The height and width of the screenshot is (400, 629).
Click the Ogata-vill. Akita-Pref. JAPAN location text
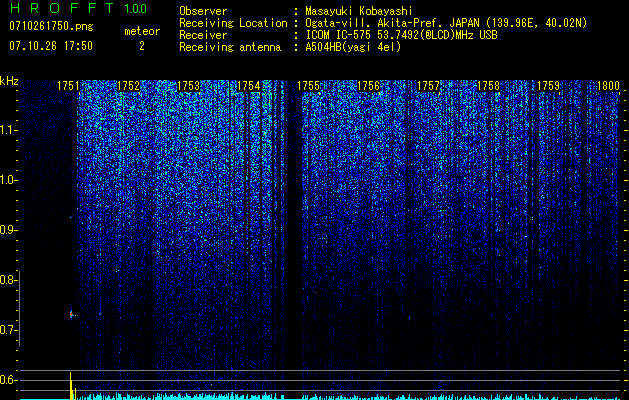point(446,23)
